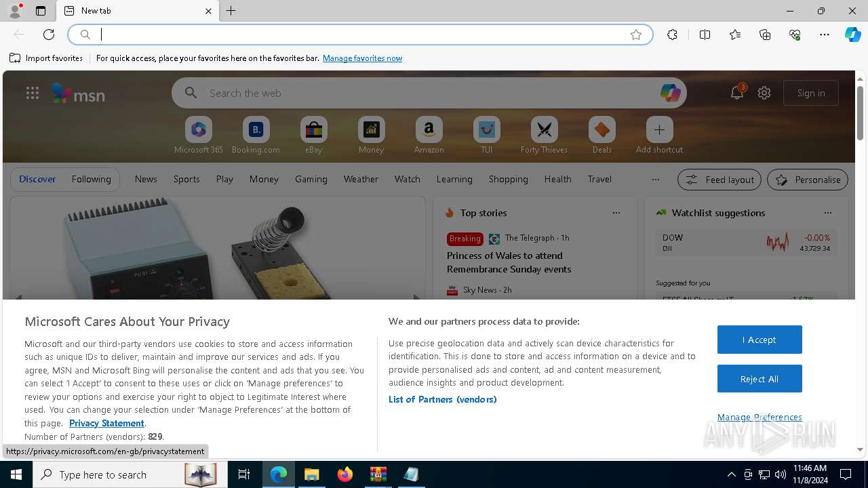Click Reject All cookies button
Viewport: 868px width, 488px height.
click(x=759, y=379)
